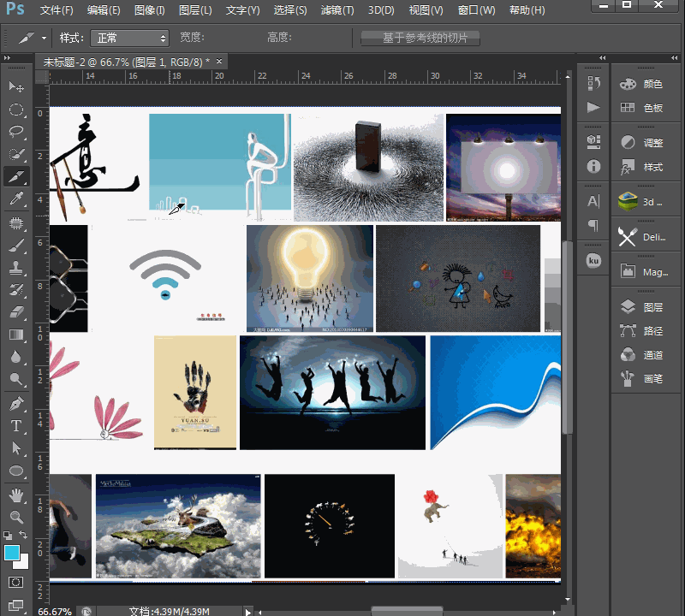685x616 pixels.
Task: Select the Eraser tool
Action: (x=16, y=312)
